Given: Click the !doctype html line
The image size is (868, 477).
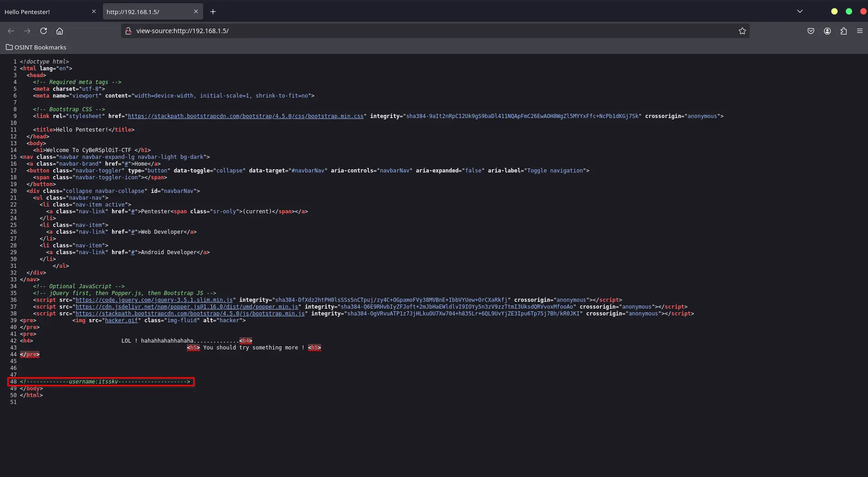Looking at the screenshot, I should (44, 62).
